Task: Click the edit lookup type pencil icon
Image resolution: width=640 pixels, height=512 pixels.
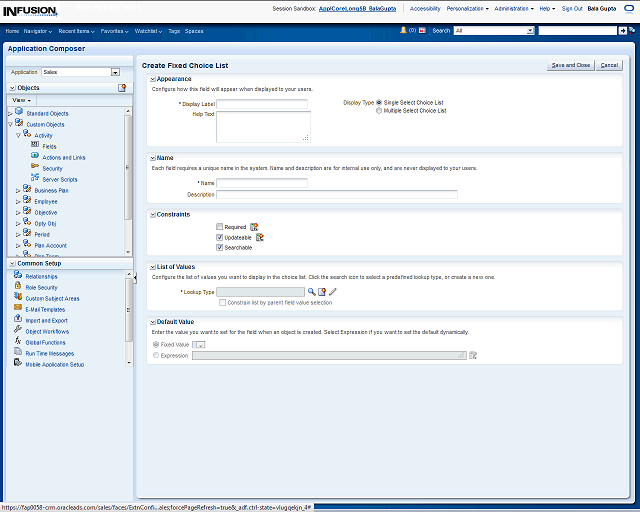Action: point(333,291)
